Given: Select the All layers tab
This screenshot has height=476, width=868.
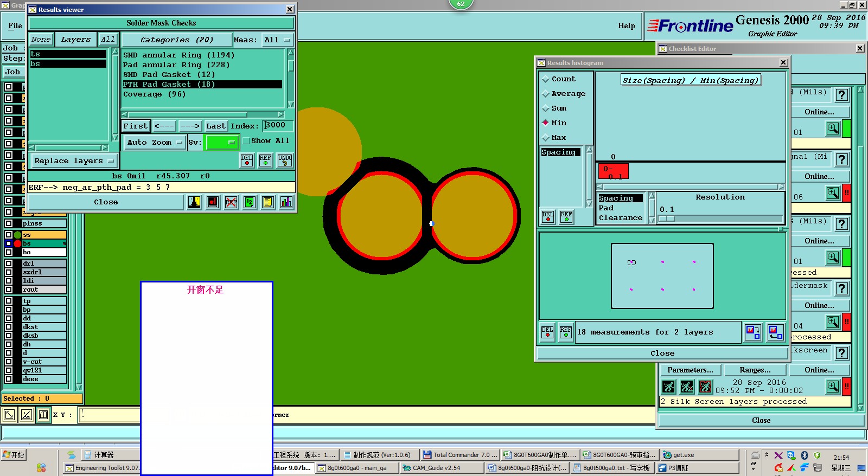Looking at the screenshot, I should (x=108, y=40).
